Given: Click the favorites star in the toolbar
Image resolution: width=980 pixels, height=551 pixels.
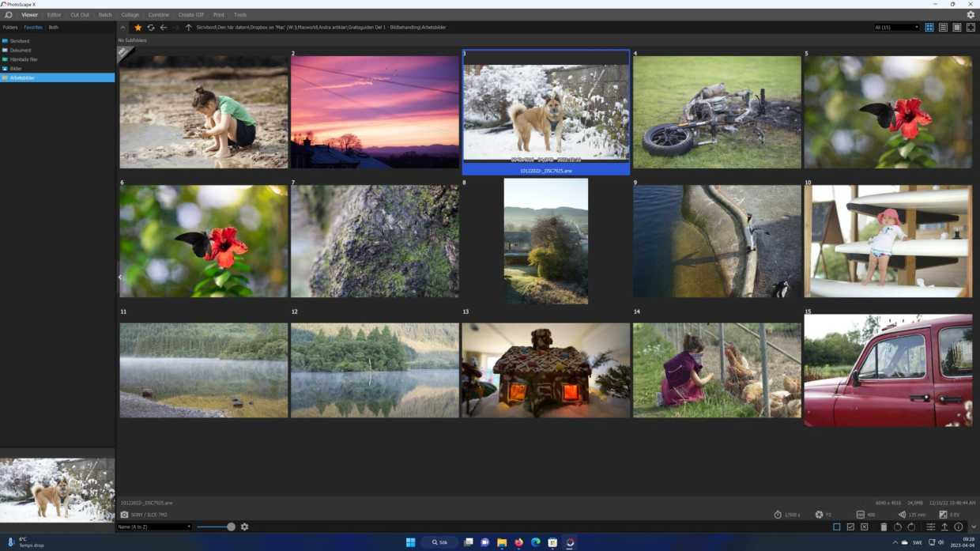Looking at the screenshot, I should pos(137,27).
